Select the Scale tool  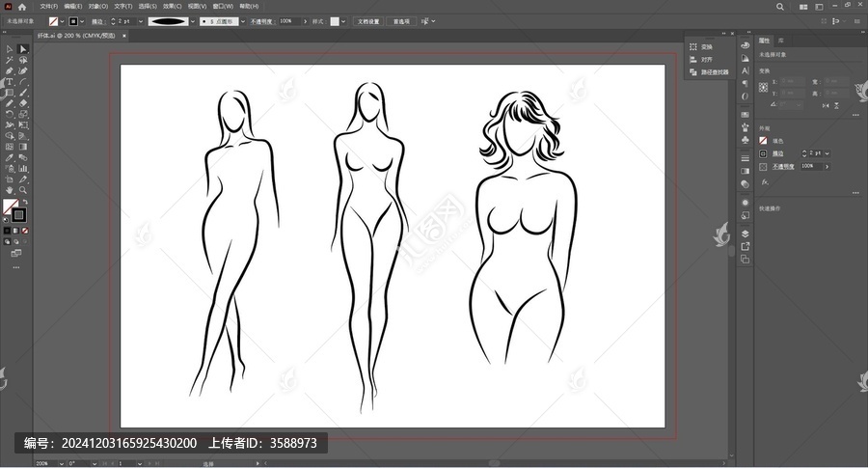pyautogui.click(x=23, y=114)
